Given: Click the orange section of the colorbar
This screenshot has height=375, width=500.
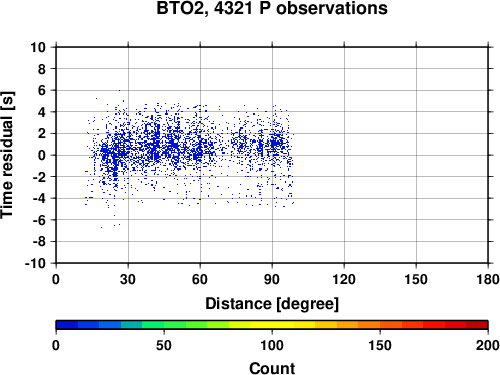Looking at the screenshot, I should tap(358, 325).
